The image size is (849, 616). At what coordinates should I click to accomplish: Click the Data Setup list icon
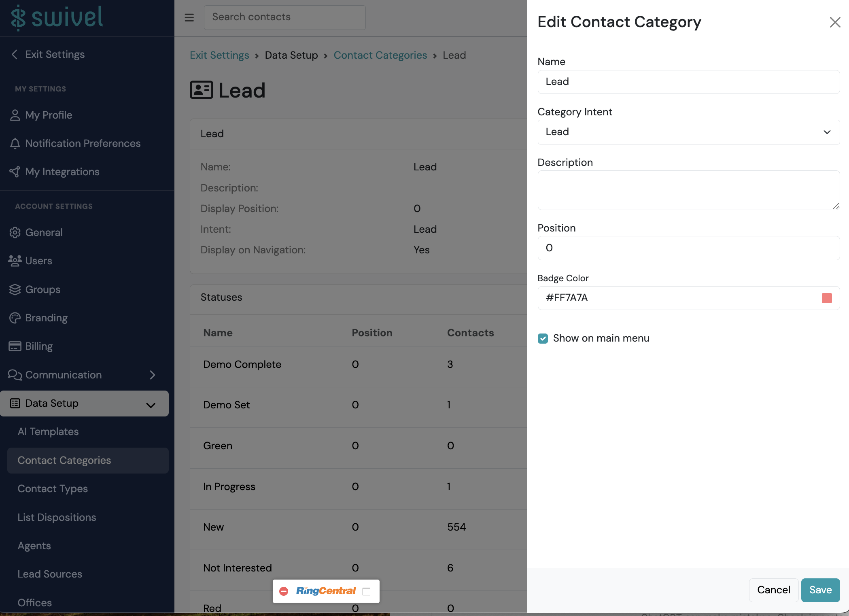click(x=15, y=404)
